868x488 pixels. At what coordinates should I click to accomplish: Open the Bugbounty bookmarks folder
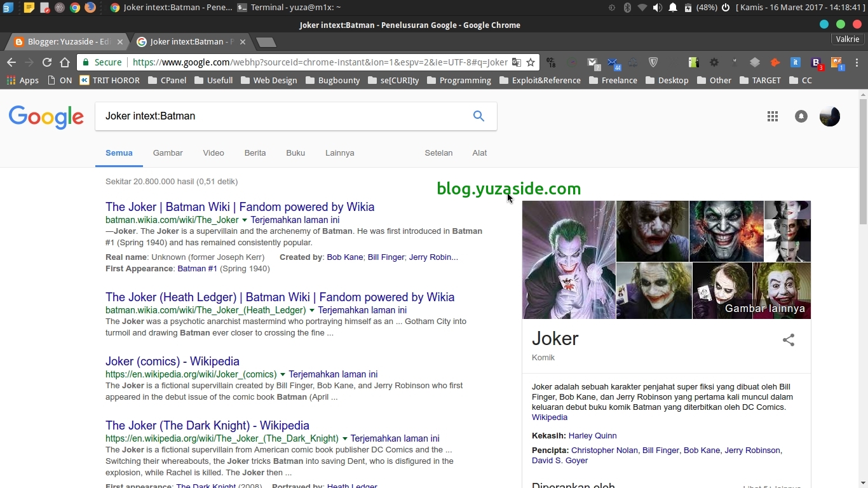[x=332, y=80]
